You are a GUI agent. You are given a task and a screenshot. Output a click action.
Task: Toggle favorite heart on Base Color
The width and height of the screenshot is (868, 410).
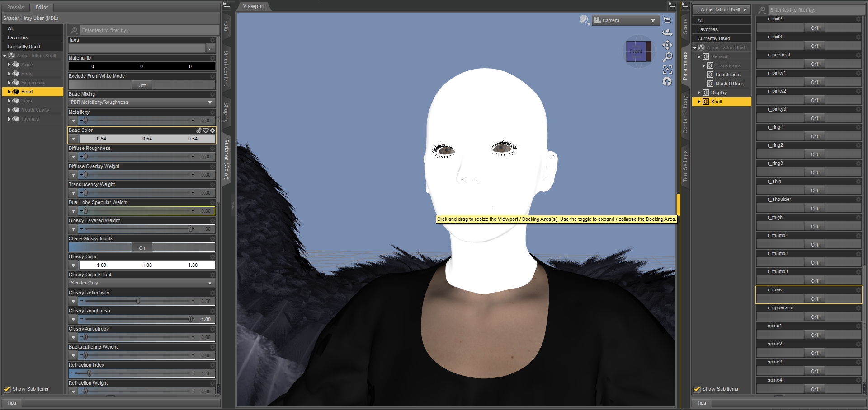206,130
